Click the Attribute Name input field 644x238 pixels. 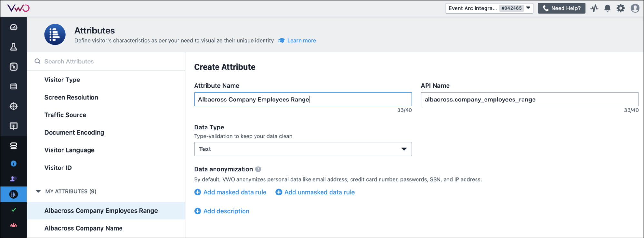click(303, 99)
